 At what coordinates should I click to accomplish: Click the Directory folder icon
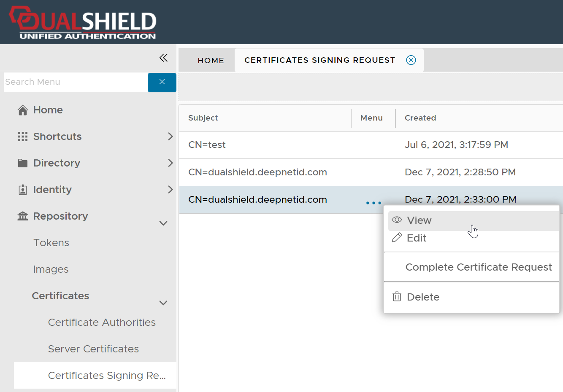click(x=23, y=163)
